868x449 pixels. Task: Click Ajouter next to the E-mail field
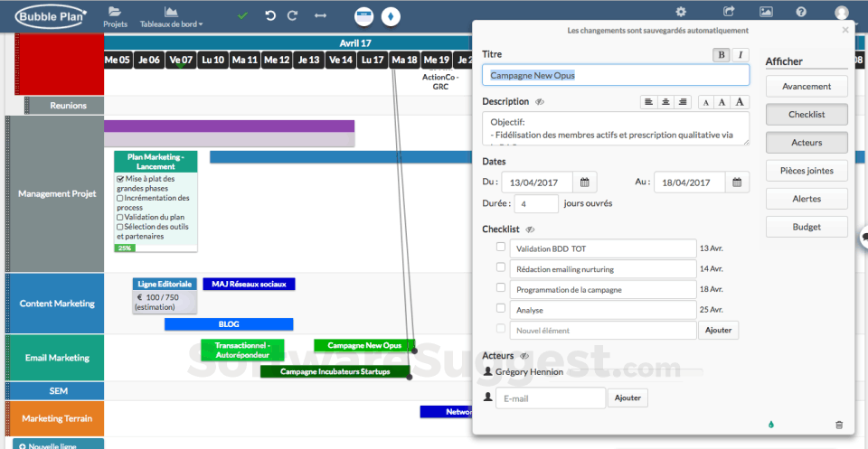[x=627, y=398]
